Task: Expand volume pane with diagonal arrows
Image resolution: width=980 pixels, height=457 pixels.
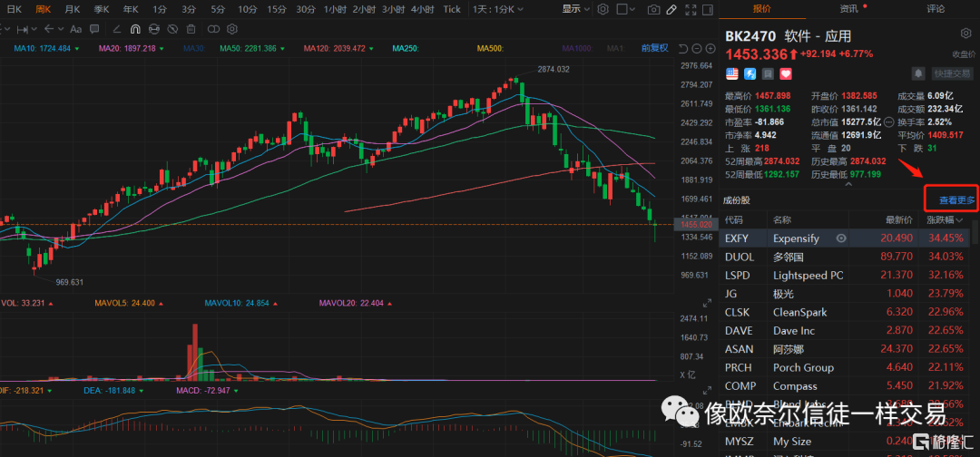Action: click(707, 303)
